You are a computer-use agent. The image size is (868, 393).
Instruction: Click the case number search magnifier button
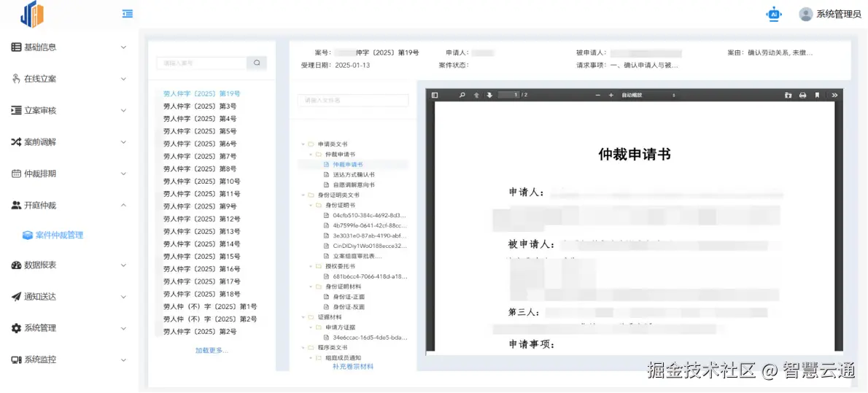257,63
